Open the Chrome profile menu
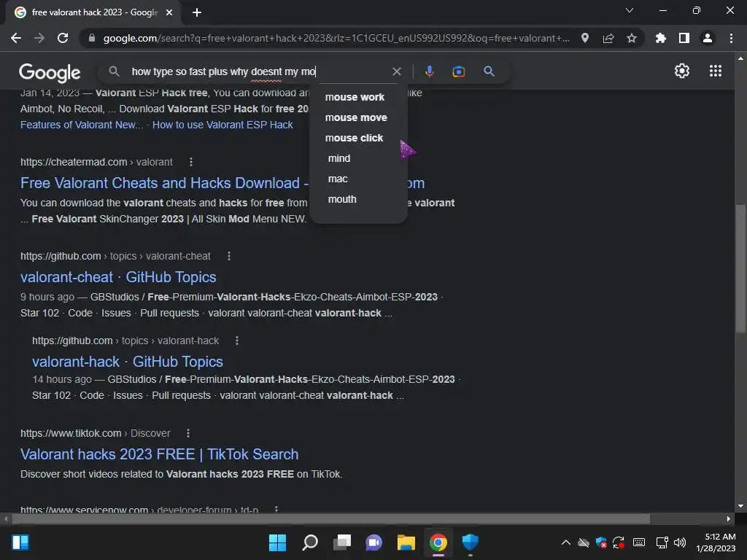This screenshot has width=747, height=560. click(x=708, y=38)
